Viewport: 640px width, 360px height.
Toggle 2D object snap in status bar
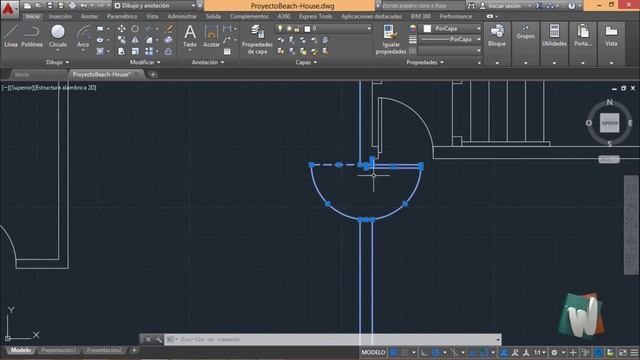tap(484, 352)
